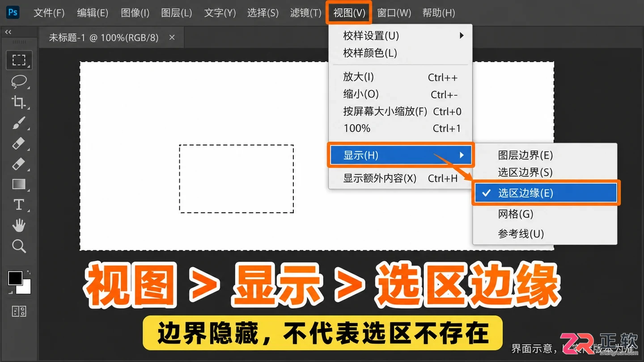Open the 编辑(E) menu
The height and width of the screenshot is (362, 644).
[93, 13]
